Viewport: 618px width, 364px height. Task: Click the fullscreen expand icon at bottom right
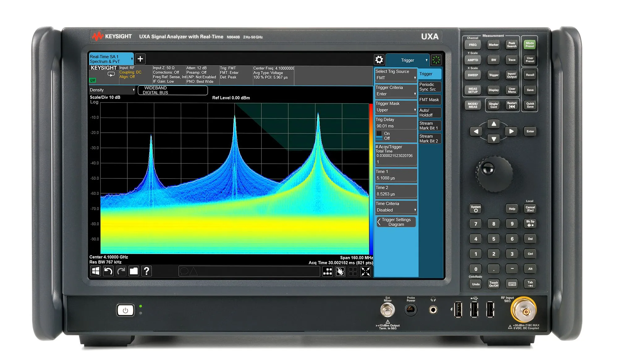tap(366, 271)
